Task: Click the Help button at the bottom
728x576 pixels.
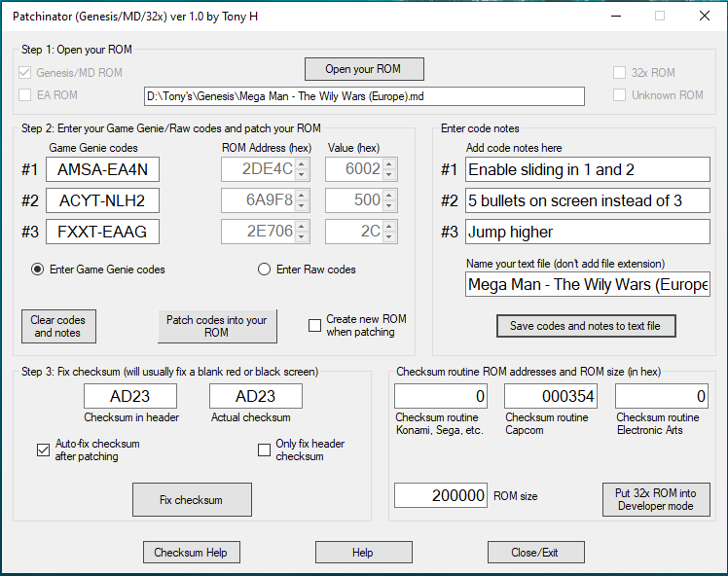Action: pos(363,552)
